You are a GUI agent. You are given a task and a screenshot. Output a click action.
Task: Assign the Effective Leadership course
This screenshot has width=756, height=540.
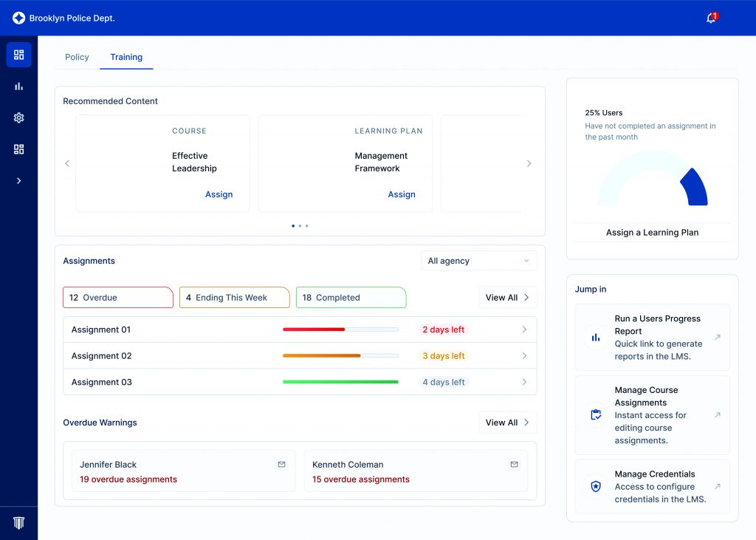(x=219, y=194)
